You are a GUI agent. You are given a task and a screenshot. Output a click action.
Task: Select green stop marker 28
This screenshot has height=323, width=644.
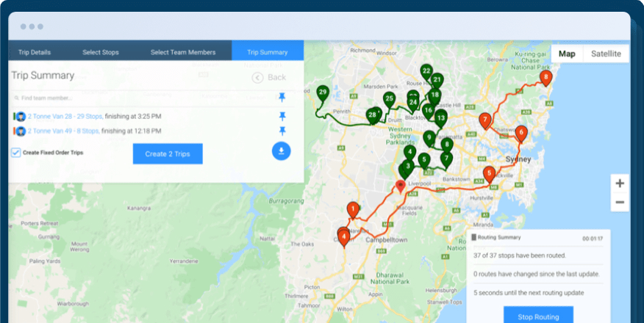(373, 117)
